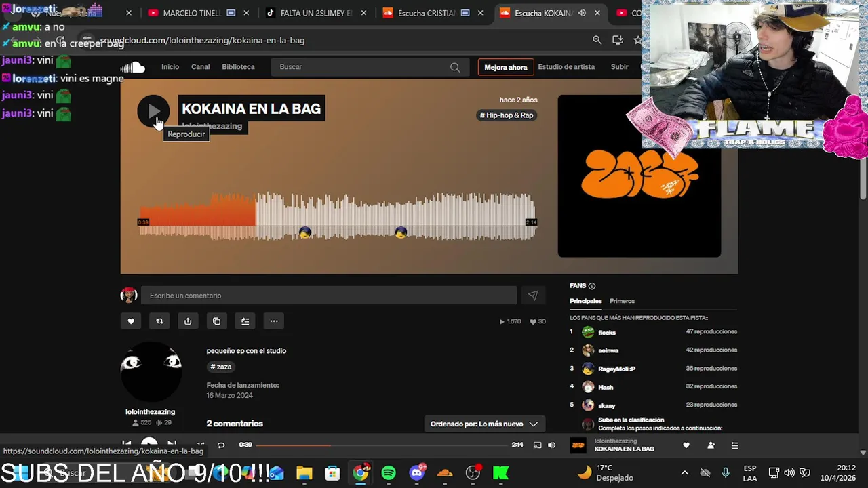Image resolution: width=868 pixels, height=488 pixels.
Task: Like the track with heart button
Action: (x=131, y=321)
